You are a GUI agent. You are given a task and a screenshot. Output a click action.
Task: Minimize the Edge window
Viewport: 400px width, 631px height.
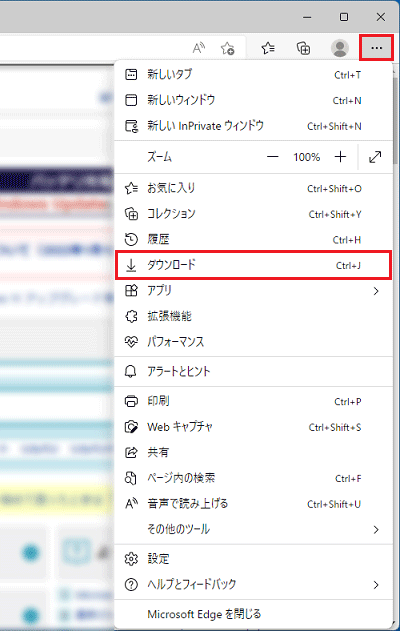point(307,17)
